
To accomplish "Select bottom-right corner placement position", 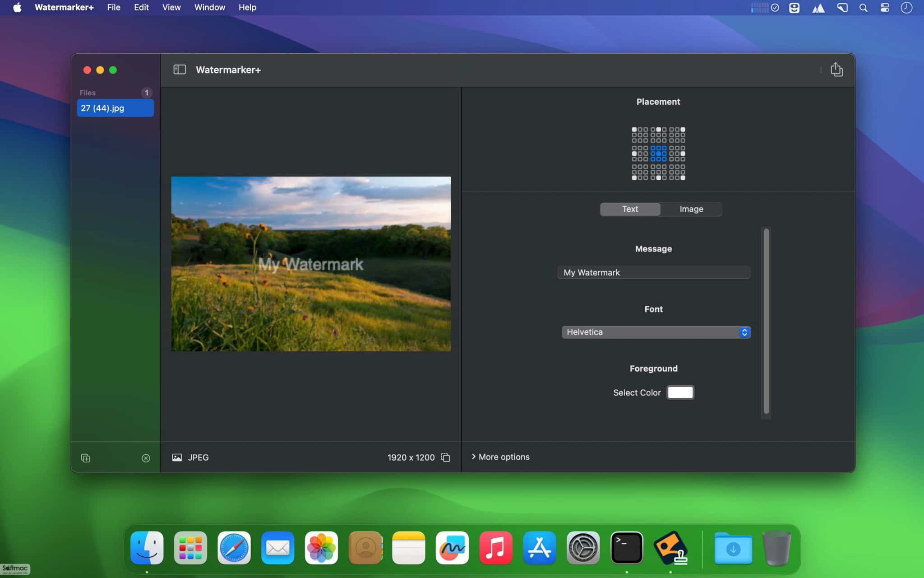I will click(x=683, y=177).
